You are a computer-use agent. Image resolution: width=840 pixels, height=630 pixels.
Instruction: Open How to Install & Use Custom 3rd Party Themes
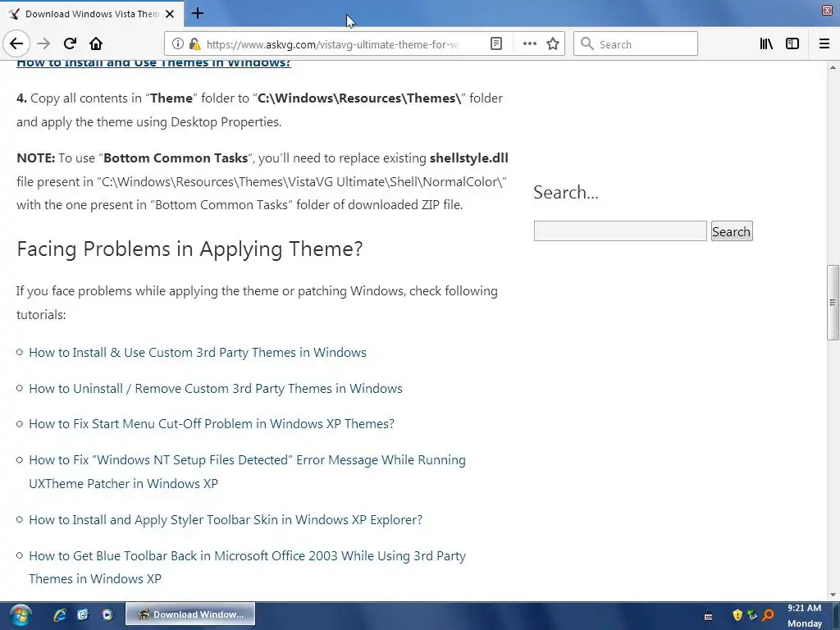pos(198,353)
